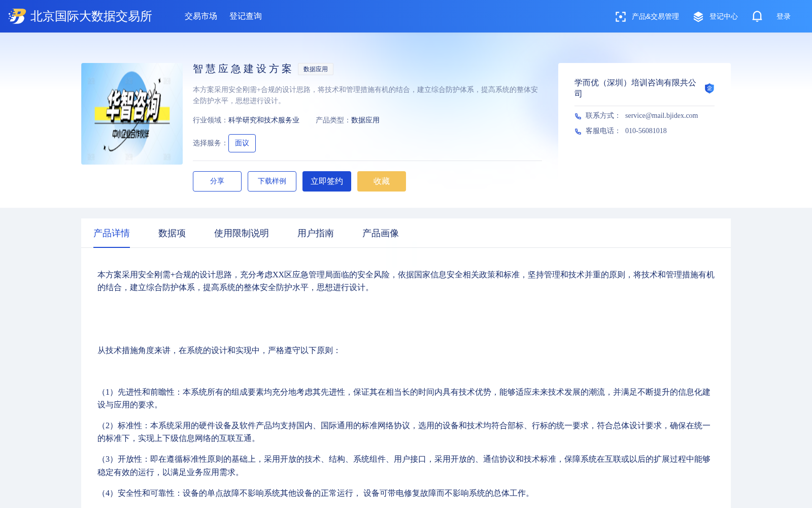The width and height of the screenshot is (812, 508).
Task: Open 交易市场 in top navigation
Action: [x=201, y=16]
